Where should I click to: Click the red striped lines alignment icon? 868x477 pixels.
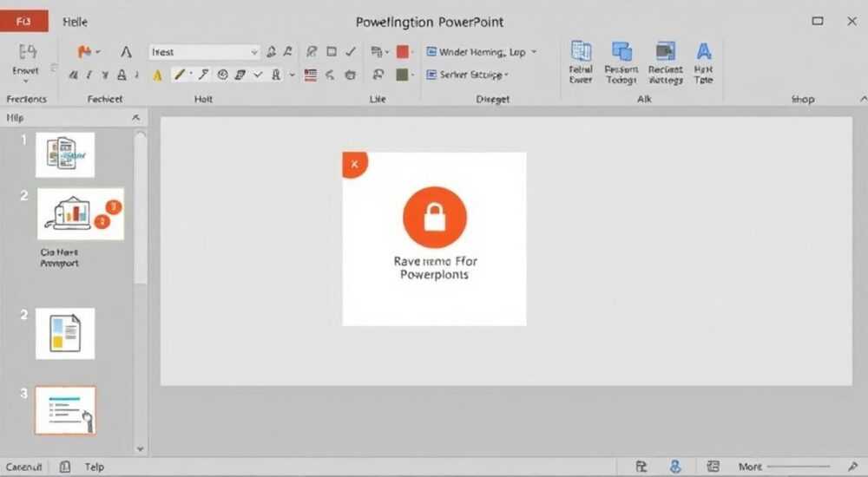click(311, 75)
